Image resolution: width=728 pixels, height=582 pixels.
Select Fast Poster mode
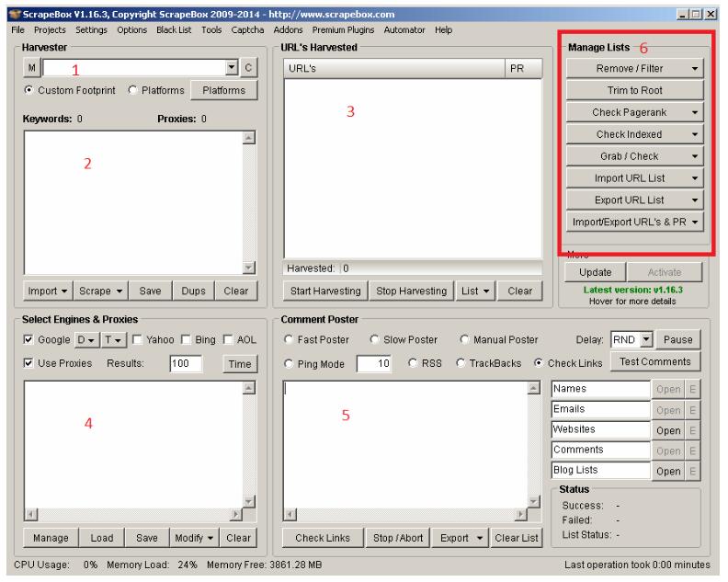[289, 339]
